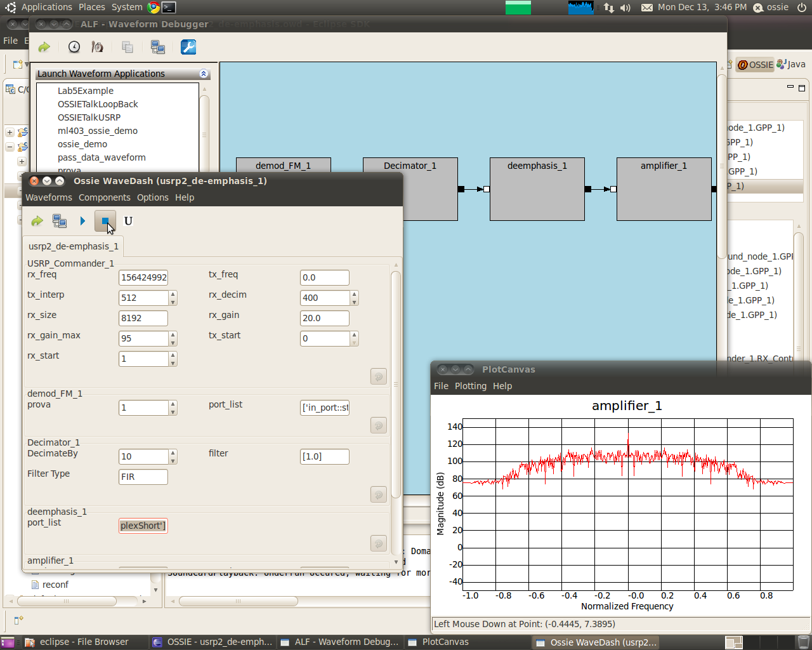Collapse the Launch Waveform Applications panel
812x650 pixels.
pos(204,74)
